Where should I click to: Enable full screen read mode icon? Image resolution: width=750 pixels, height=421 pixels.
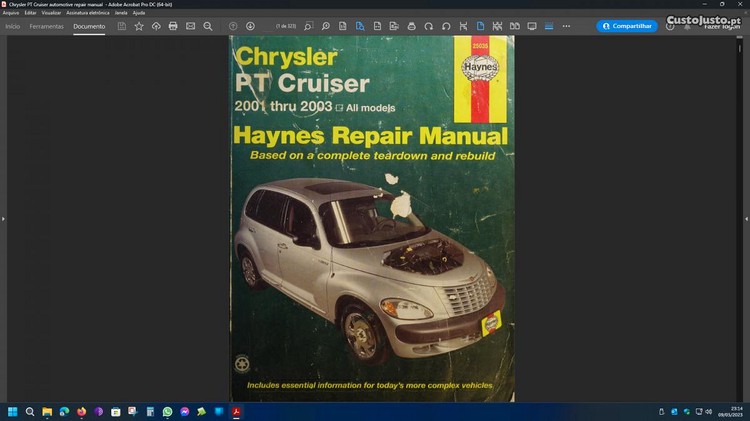532,26
